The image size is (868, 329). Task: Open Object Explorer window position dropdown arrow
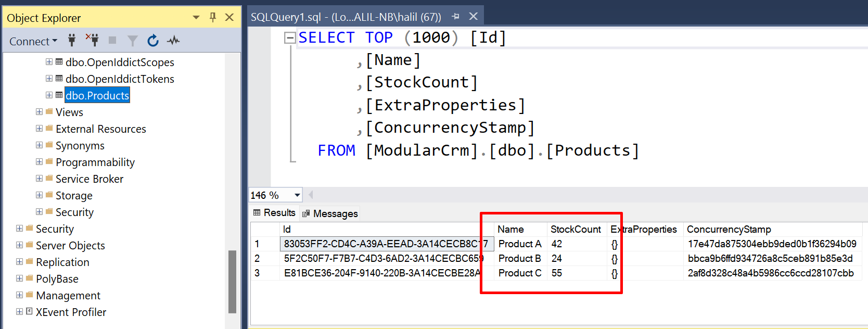click(196, 18)
